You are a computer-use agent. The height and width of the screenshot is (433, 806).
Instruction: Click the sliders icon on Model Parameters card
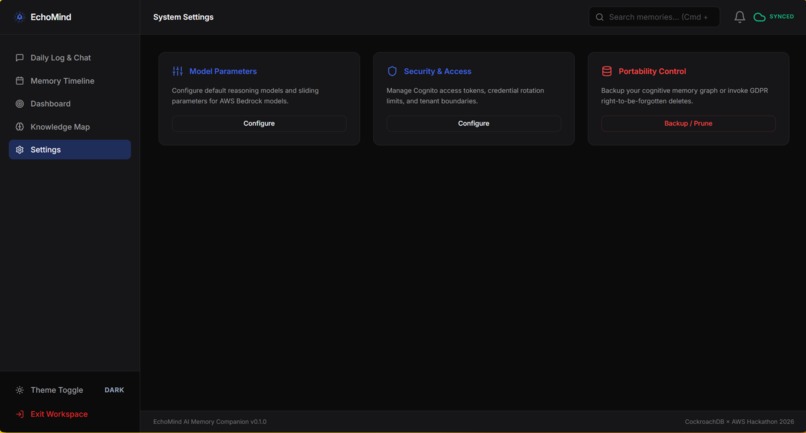point(177,71)
